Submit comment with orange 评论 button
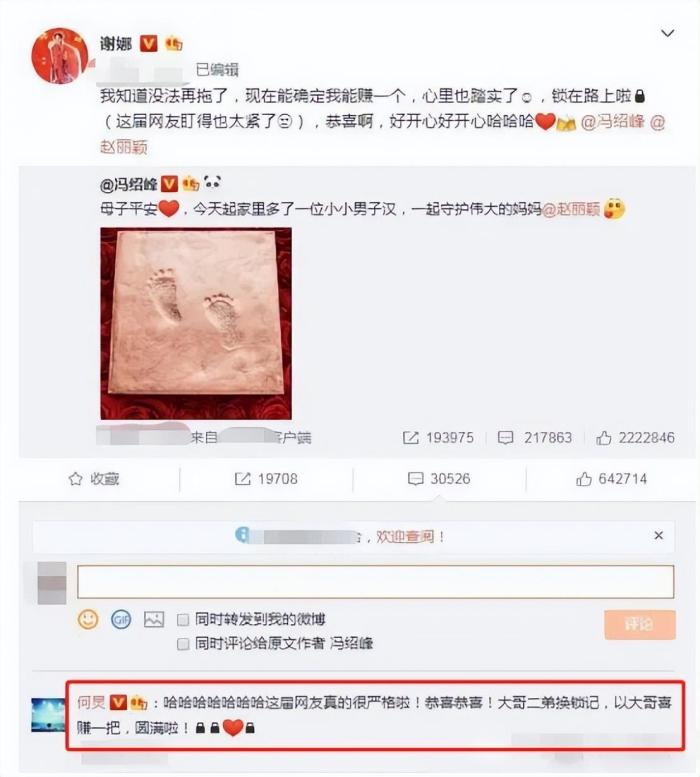The width and height of the screenshot is (700, 777). [640, 624]
